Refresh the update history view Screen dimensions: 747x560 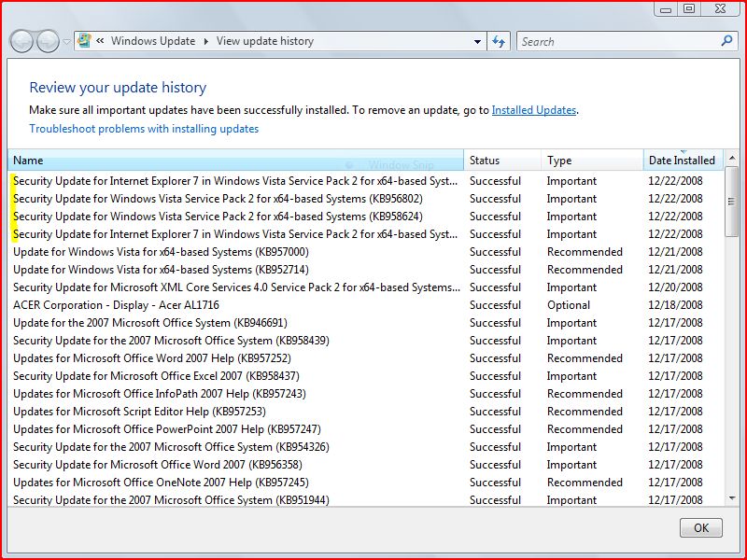point(499,41)
